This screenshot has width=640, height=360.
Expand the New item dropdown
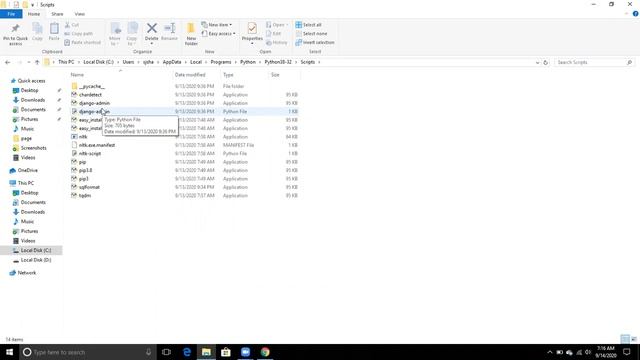click(x=217, y=25)
